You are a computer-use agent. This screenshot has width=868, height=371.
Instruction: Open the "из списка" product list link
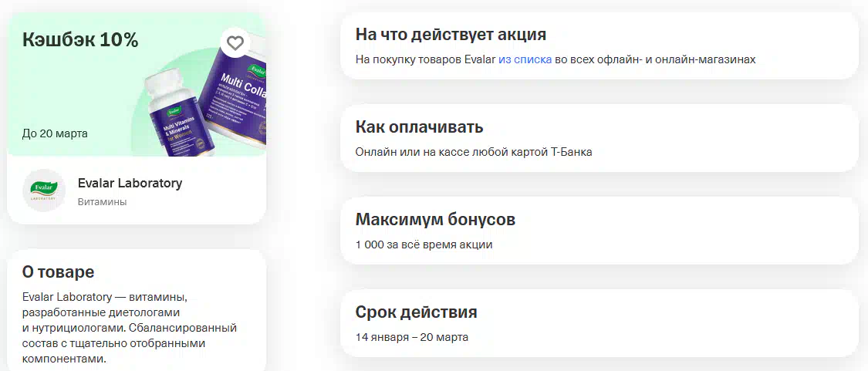[525, 59]
